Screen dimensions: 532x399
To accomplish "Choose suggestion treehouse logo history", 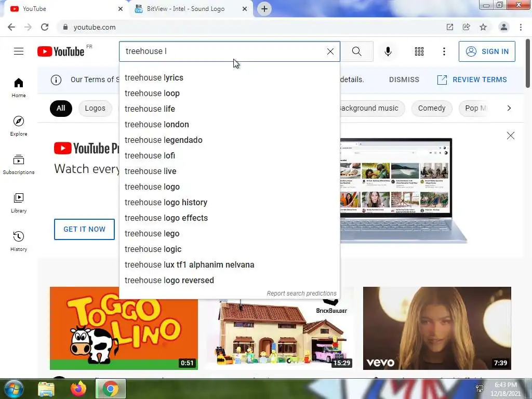I will 229,203.
